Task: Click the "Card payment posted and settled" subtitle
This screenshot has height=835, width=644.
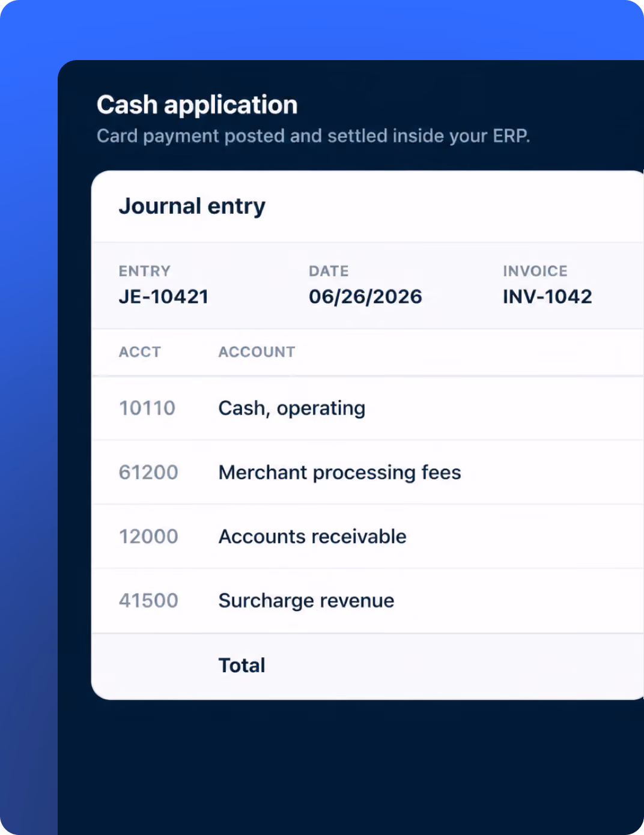Action: tap(313, 136)
